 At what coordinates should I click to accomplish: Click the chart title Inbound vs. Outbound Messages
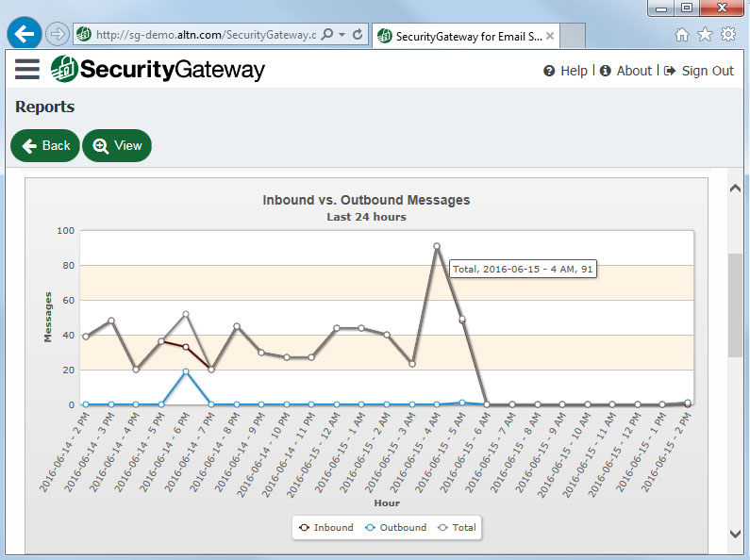[366, 200]
